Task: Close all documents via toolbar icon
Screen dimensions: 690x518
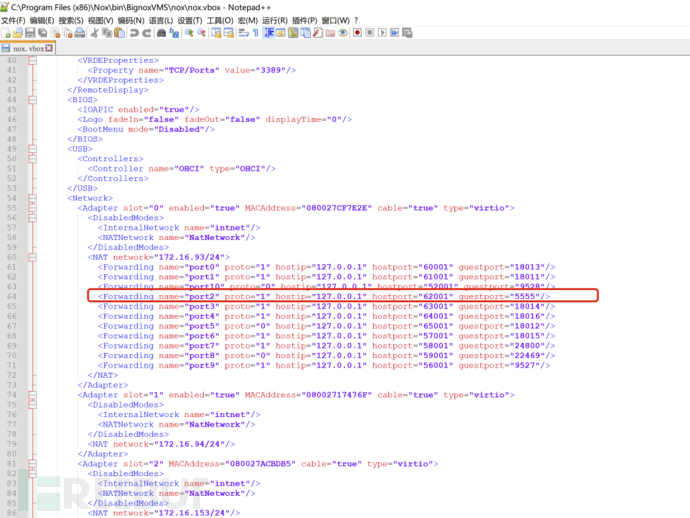Action: (x=67, y=33)
